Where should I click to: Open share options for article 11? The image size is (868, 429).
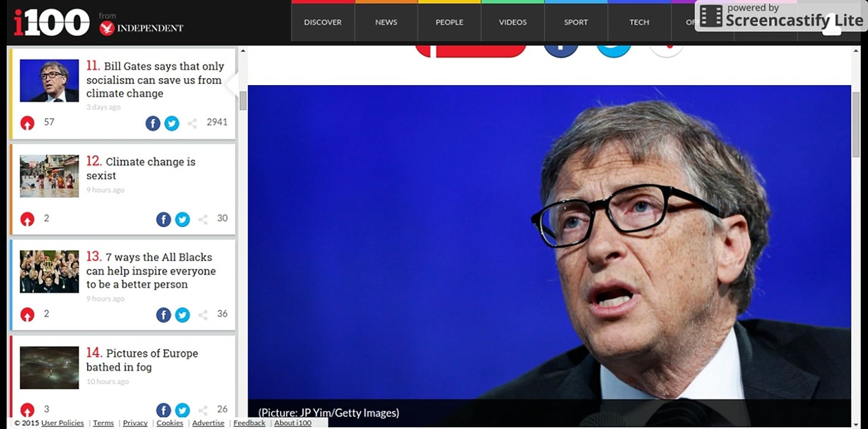(x=192, y=123)
